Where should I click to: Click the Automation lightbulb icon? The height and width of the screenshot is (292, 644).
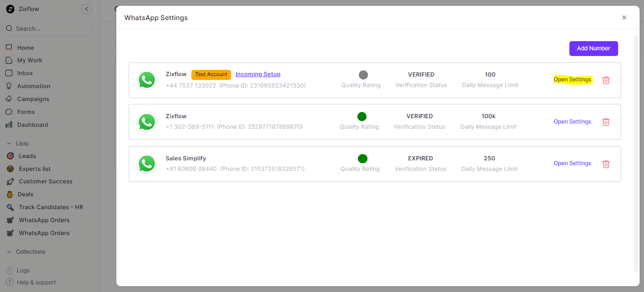pos(9,86)
